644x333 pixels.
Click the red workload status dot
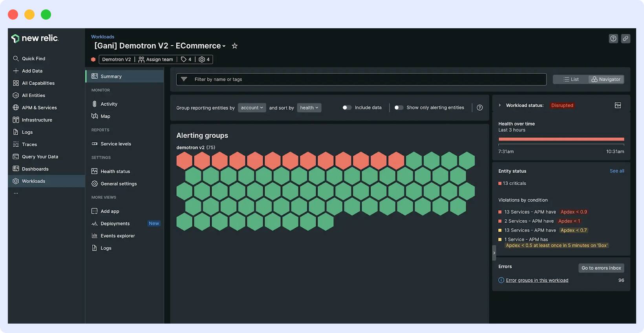pos(93,60)
